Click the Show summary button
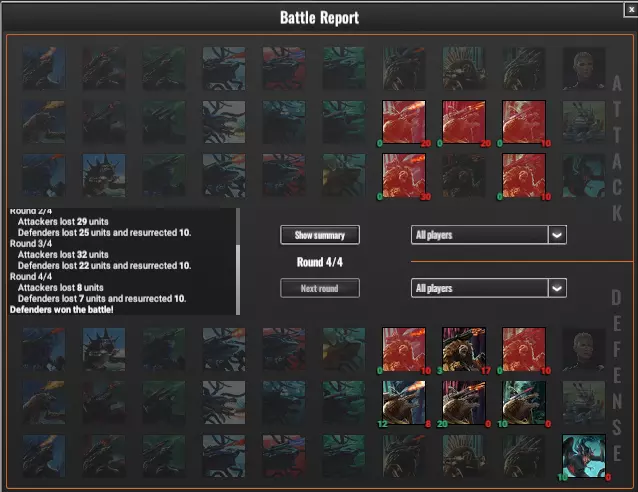This screenshot has width=638, height=492. (x=320, y=235)
